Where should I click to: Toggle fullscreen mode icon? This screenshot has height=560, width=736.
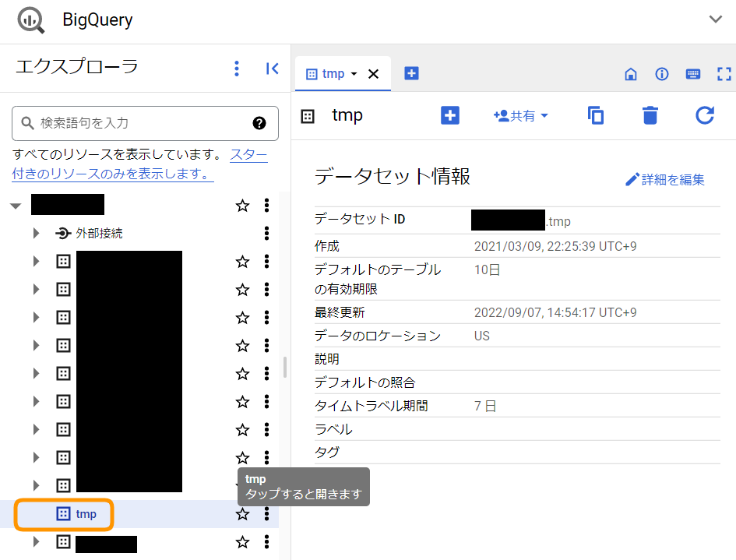724,74
